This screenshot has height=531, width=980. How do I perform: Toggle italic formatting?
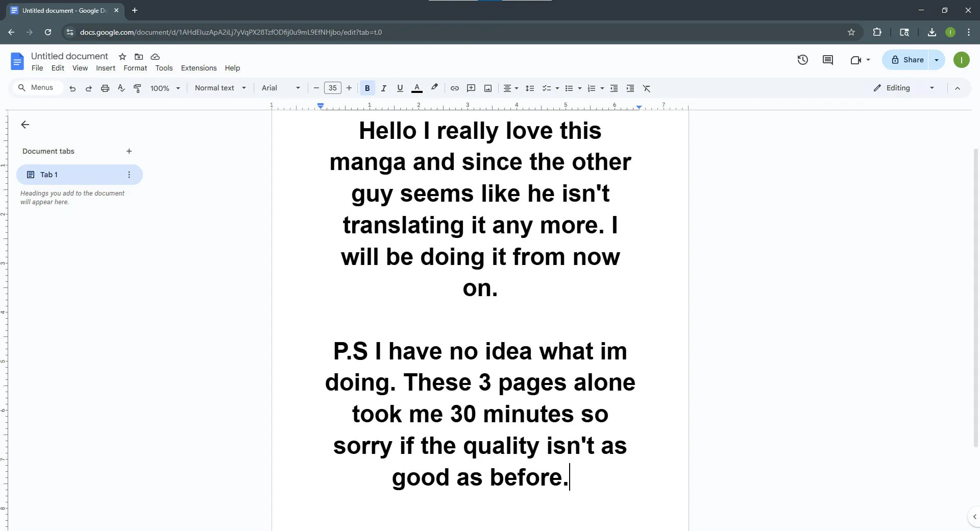(383, 88)
